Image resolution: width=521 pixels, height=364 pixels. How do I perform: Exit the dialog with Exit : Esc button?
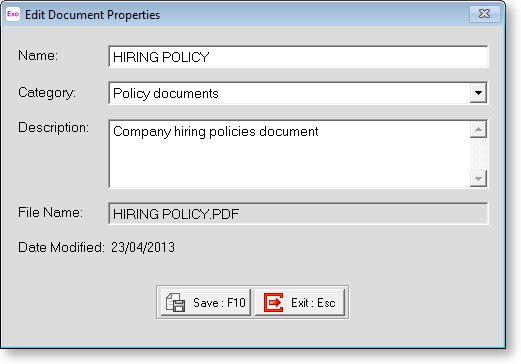coord(300,302)
